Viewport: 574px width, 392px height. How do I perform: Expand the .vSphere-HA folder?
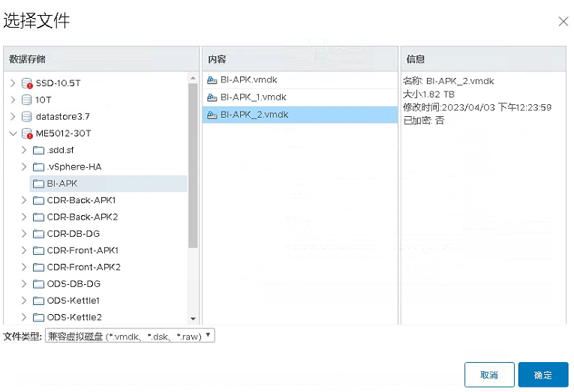(24, 166)
